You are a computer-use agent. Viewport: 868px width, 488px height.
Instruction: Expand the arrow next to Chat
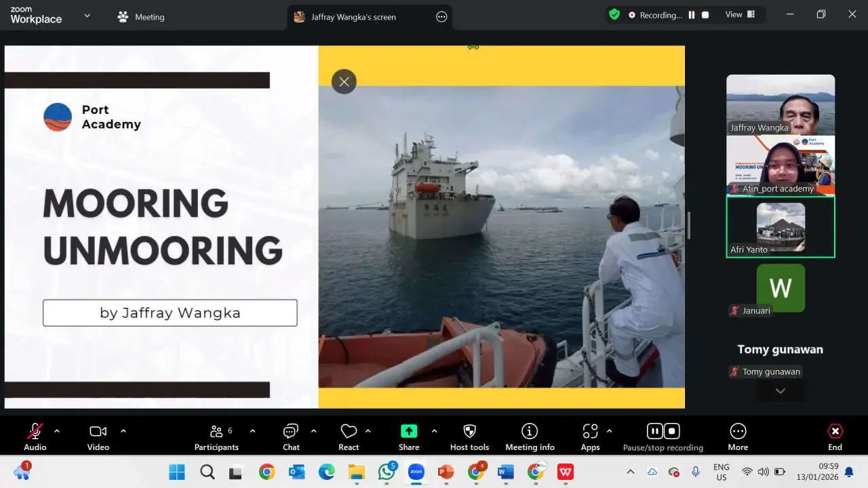point(313,431)
